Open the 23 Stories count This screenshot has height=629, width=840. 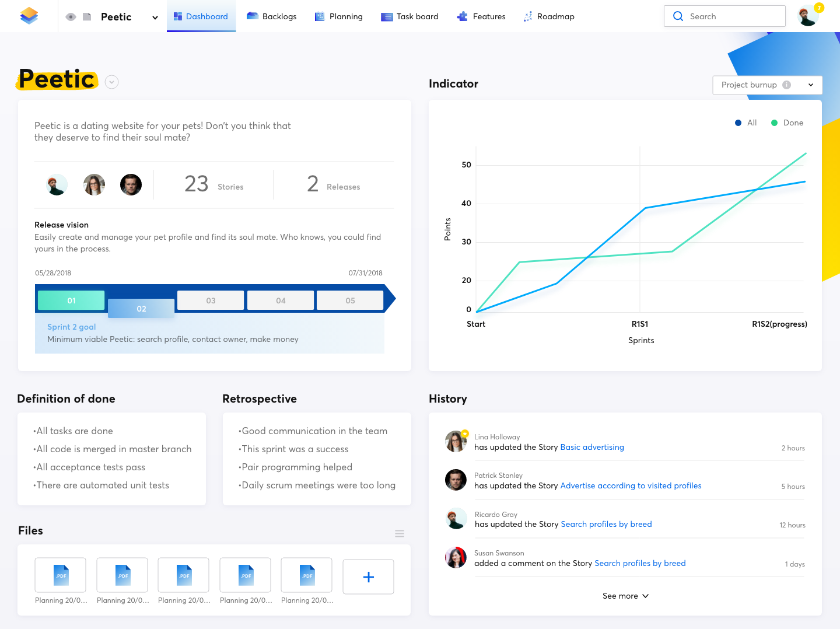click(x=213, y=184)
